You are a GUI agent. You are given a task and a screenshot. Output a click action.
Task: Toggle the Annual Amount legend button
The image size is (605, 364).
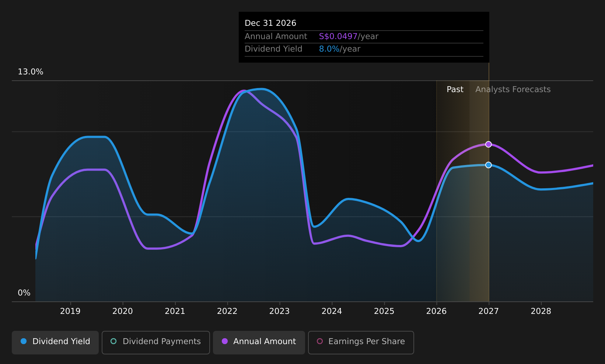(259, 343)
